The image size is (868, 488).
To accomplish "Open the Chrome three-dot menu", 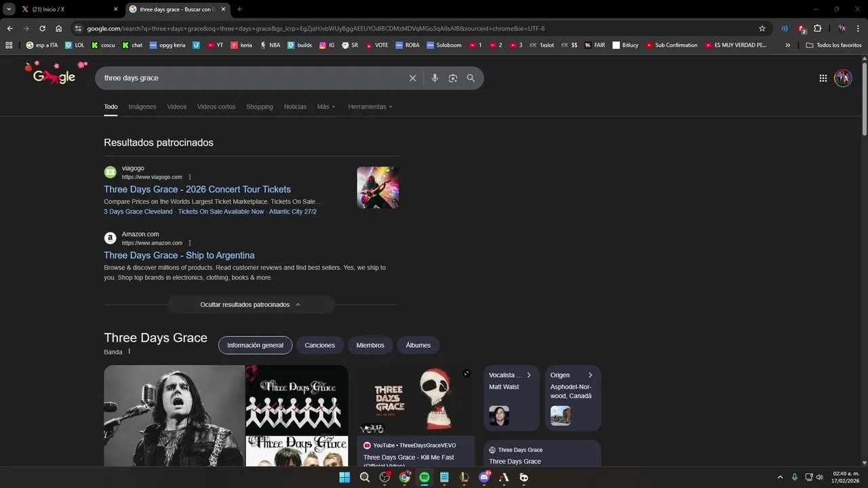I will pyautogui.click(x=858, y=28).
